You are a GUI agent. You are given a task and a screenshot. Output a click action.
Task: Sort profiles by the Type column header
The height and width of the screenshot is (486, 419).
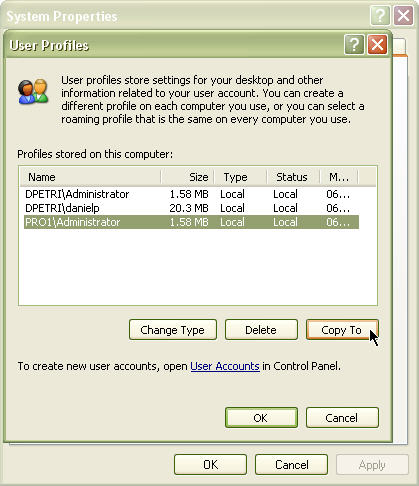pos(240,177)
